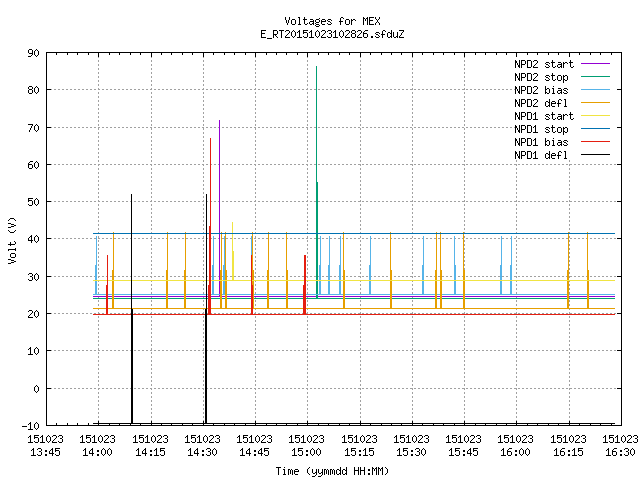Click the x-axis label 151023 14:15
This screenshot has height=480, width=640.
[x=150, y=445]
